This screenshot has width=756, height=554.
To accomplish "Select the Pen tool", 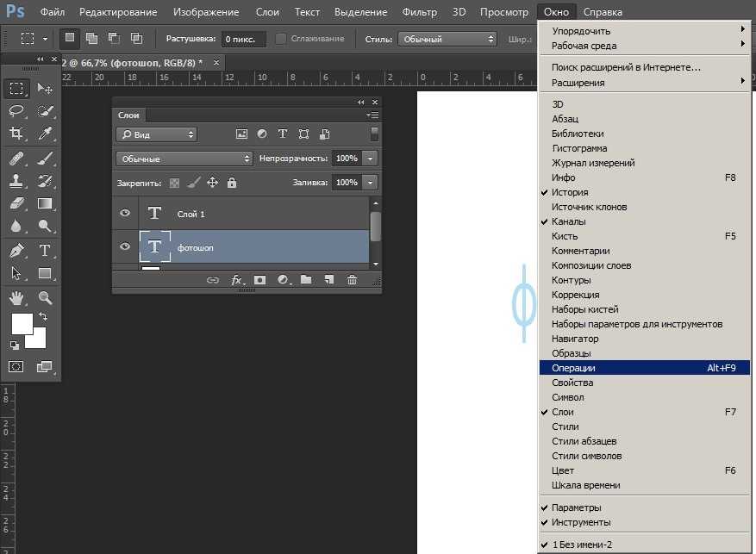I will coord(16,251).
